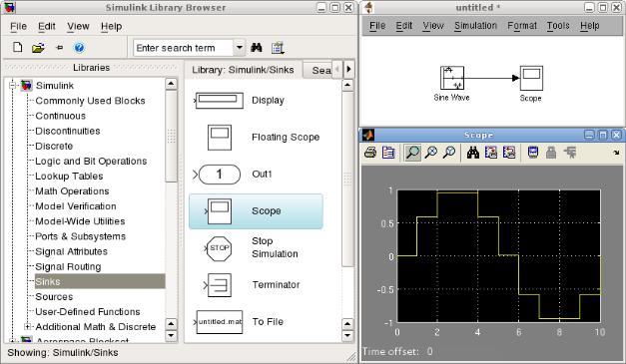Select the Out1 block icon
The image size is (626, 364).
click(x=217, y=175)
